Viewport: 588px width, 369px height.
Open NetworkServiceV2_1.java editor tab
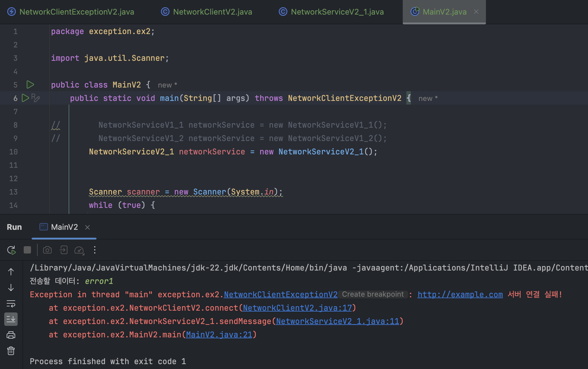tap(337, 12)
